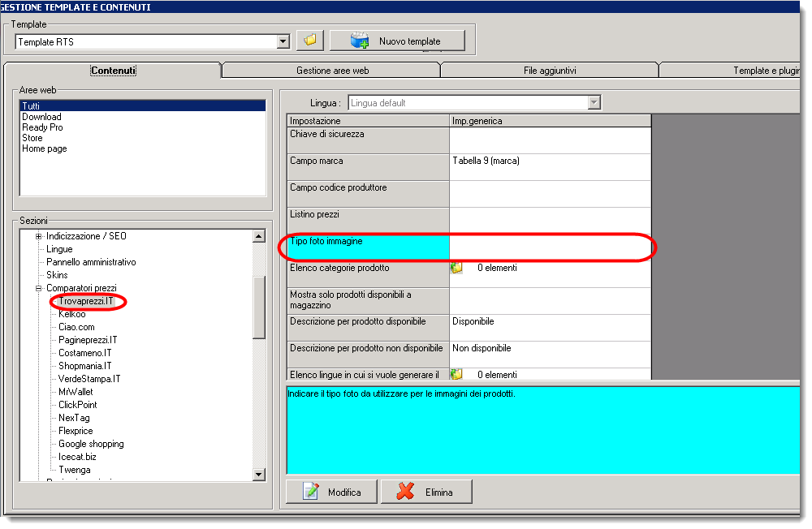Image resolution: width=812 pixels, height=529 pixels.
Task: Select Pagineprezzi.IT comparator
Action: pyautogui.click(x=88, y=340)
